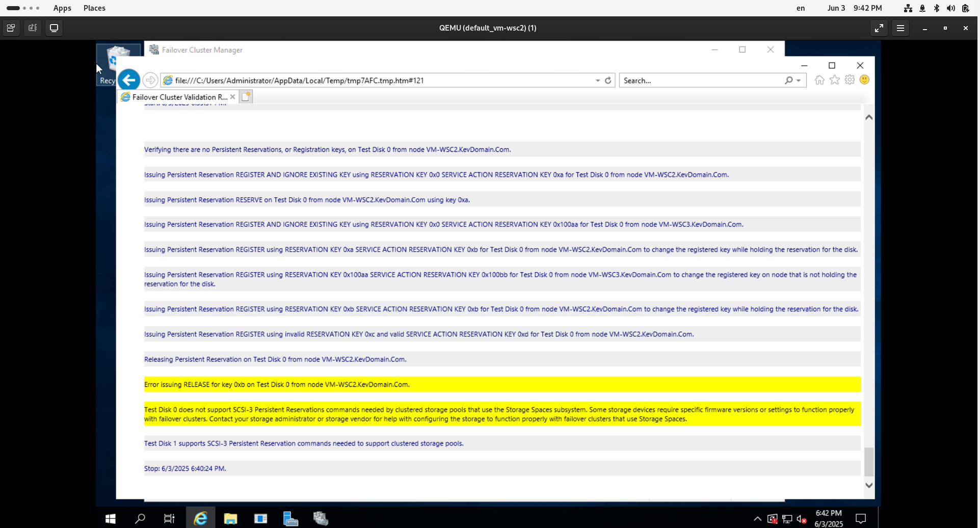Show hidden Windows tray icons
This screenshot has width=980, height=528.
[758, 519]
